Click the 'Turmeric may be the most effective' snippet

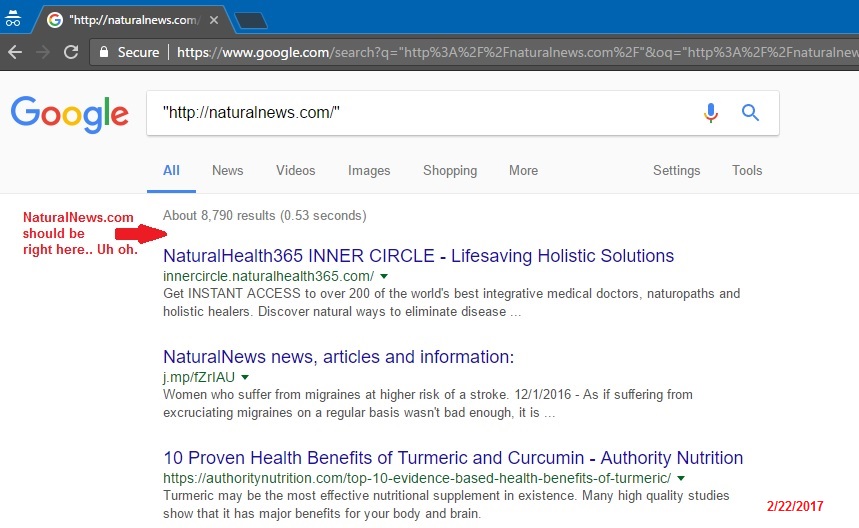click(x=446, y=504)
